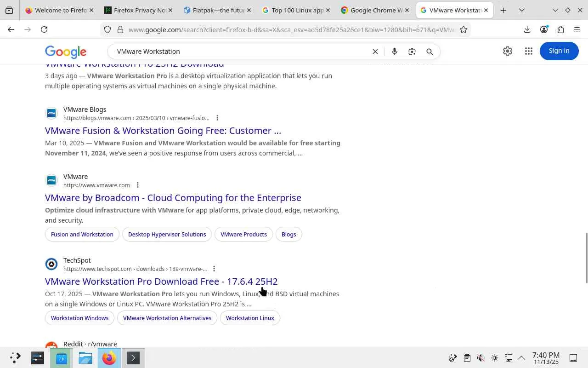The height and width of the screenshot is (368, 588).
Task: Open the Firefox hamburger application menu
Action: pos(577,29)
